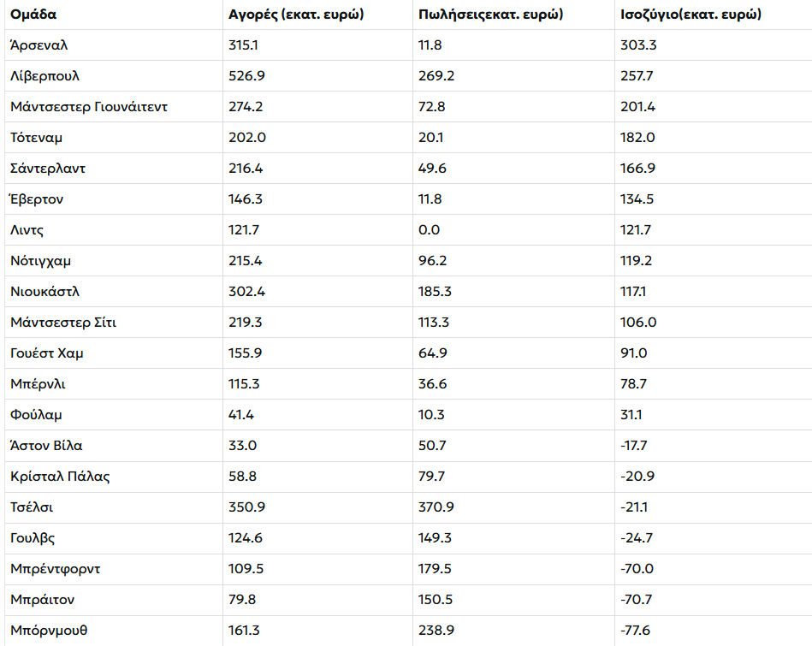Click the Ισοζύγιο column header
Image resolution: width=812 pixels, height=646 pixels.
pos(690,15)
